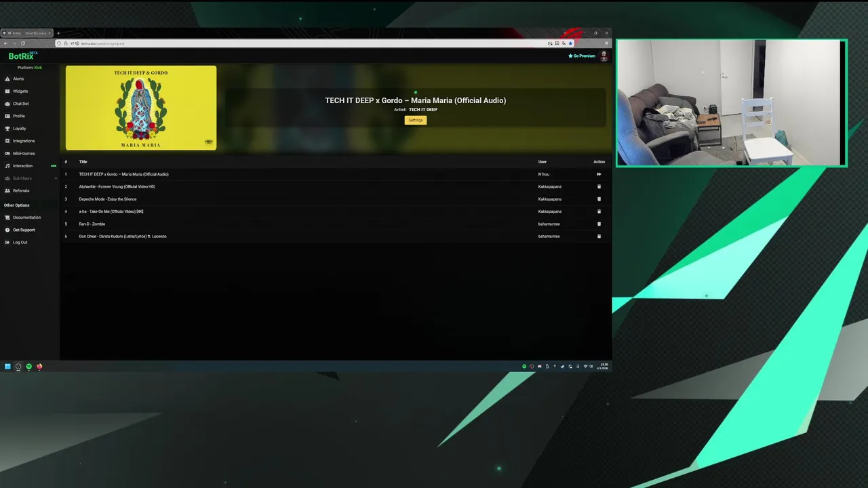Click the song title 'Ran-D - Zombie'
Screen dimensions: 868x488
pyautogui.click(x=92, y=224)
